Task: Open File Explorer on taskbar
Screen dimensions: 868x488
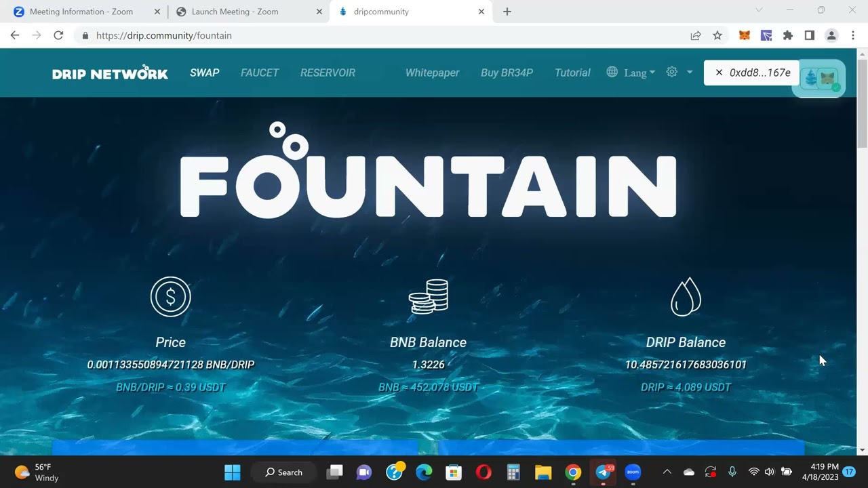Action: coord(543,472)
